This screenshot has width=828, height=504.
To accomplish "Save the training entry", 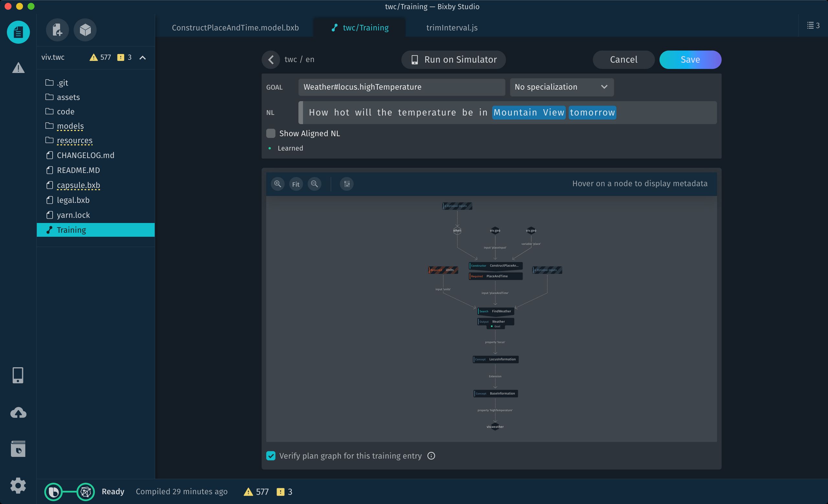I will 690,60.
